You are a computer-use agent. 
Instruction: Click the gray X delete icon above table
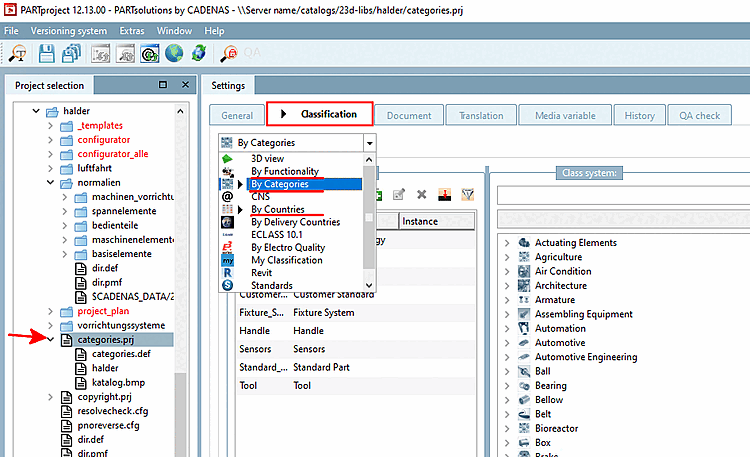[x=421, y=194]
